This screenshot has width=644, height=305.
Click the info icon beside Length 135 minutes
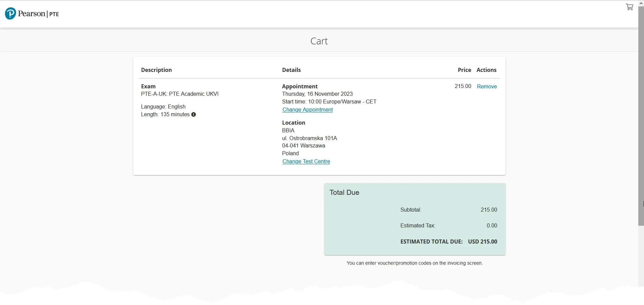point(194,115)
